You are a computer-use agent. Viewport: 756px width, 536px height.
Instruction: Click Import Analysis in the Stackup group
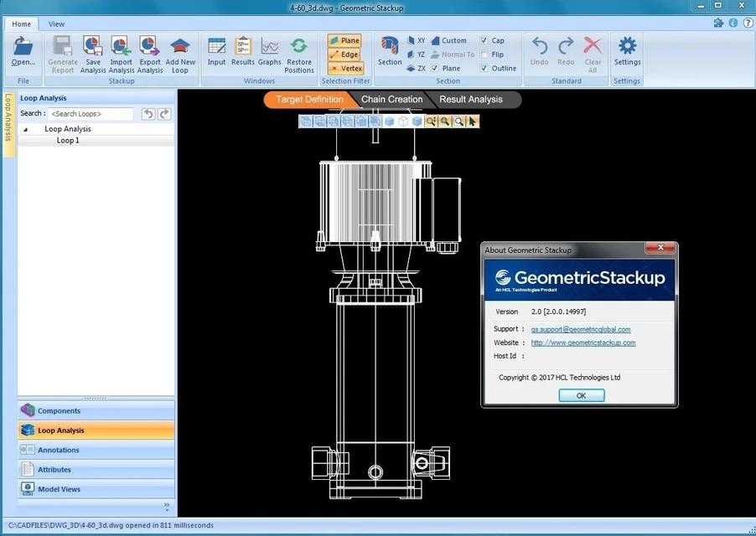pos(121,54)
